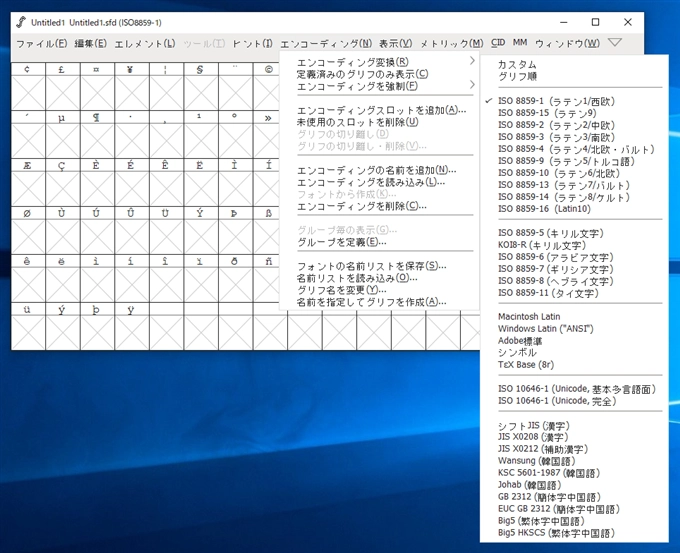This screenshot has width=680, height=553.
Task: Select ISO 8859-9 (ラテン5/トルコ語)
Action: pyautogui.click(x=574, y=161)
